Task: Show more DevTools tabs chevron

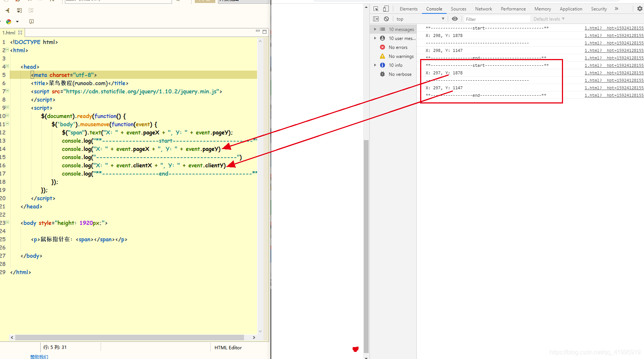Action: click(x=616, y=9)
